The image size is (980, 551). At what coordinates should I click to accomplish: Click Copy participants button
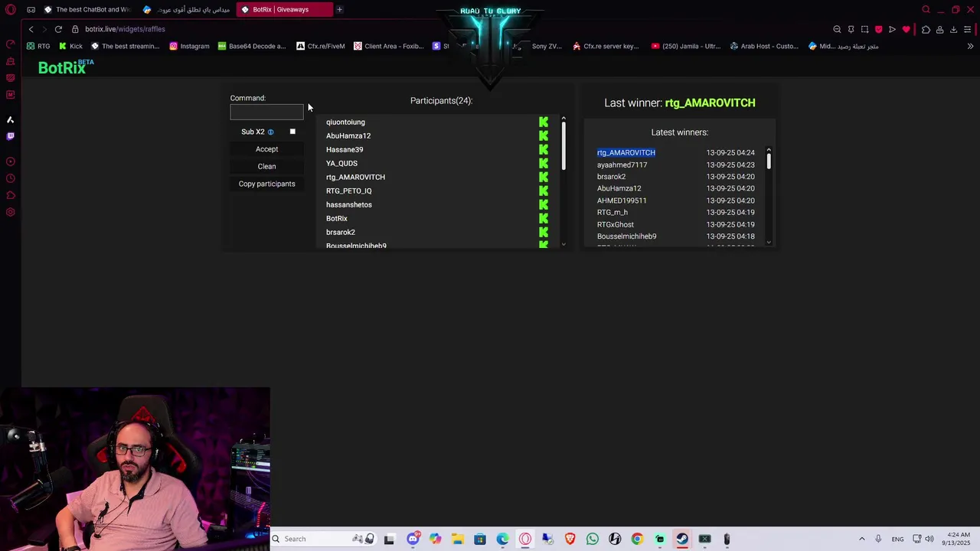(266, 184)
